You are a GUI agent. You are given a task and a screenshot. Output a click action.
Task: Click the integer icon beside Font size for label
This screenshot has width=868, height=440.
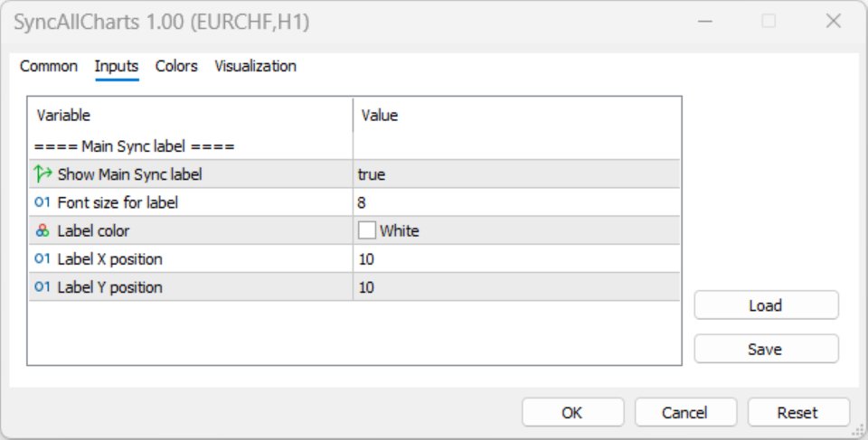click(x=42, y=202)
